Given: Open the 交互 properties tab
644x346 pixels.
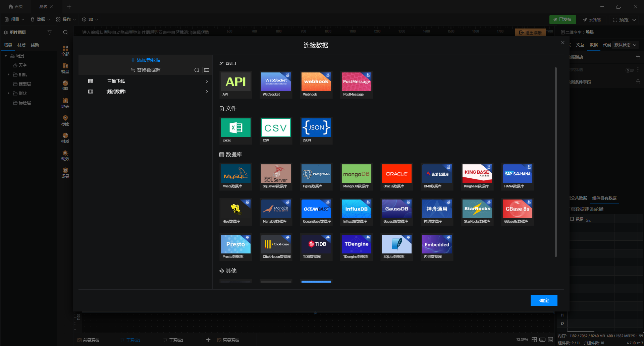Looking at the screenshot, I should pyautogui.click(x=580, y=45).
